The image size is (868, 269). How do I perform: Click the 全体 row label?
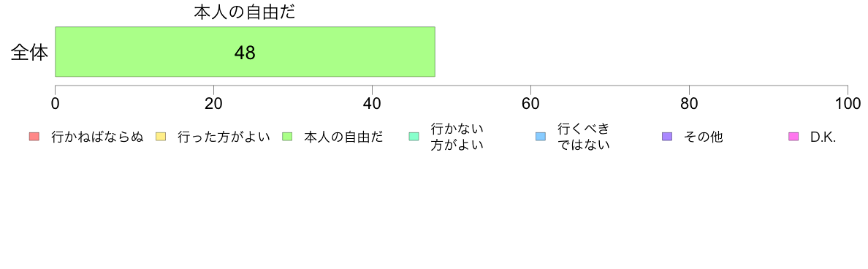[30, 53]
